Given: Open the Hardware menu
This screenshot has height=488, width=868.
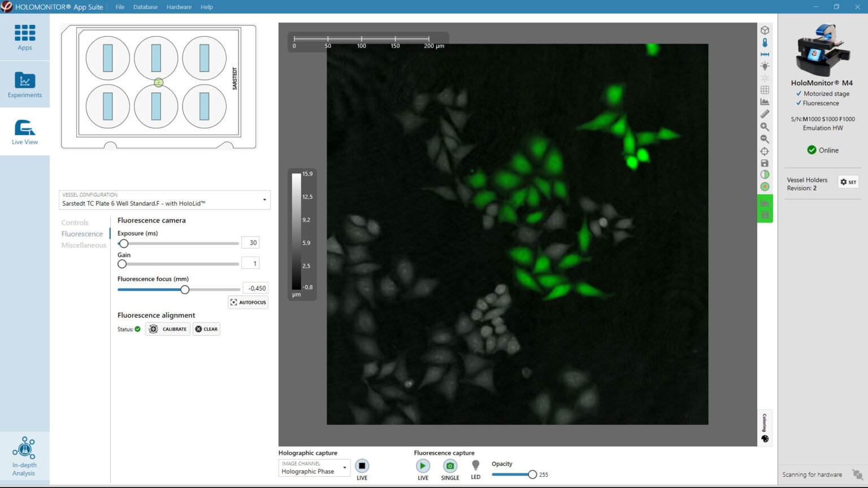Looking at the screenshot, I should 179,7.
